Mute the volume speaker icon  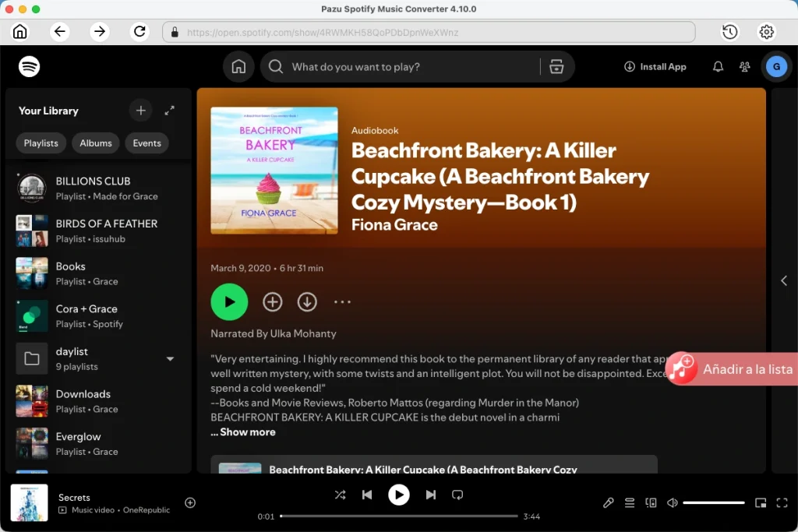pos(673,502)
